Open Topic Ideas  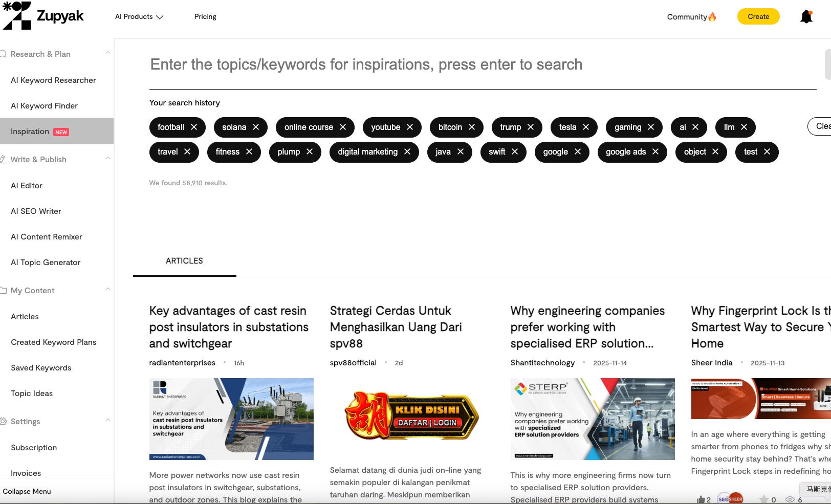[x=32, y=393]
